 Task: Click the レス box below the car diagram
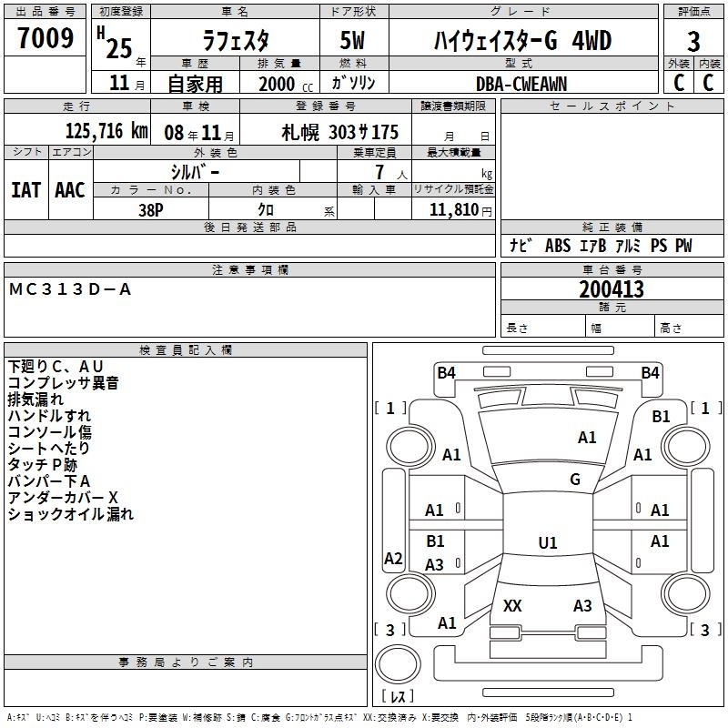398,697
